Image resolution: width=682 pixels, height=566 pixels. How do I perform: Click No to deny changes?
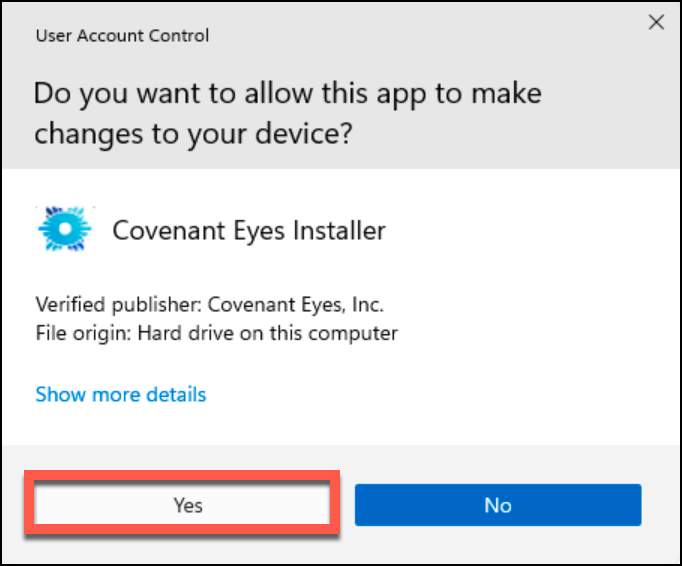pyautogui.click(x=498, y=505)
